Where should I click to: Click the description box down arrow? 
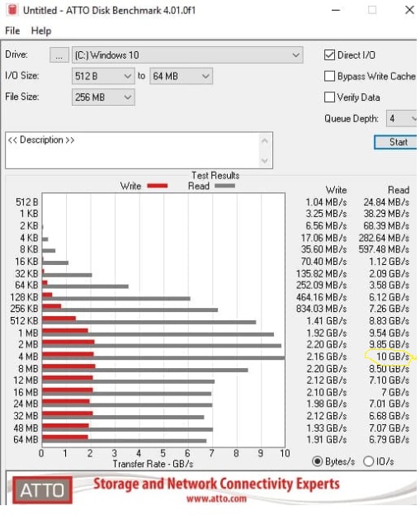[265, 161]
